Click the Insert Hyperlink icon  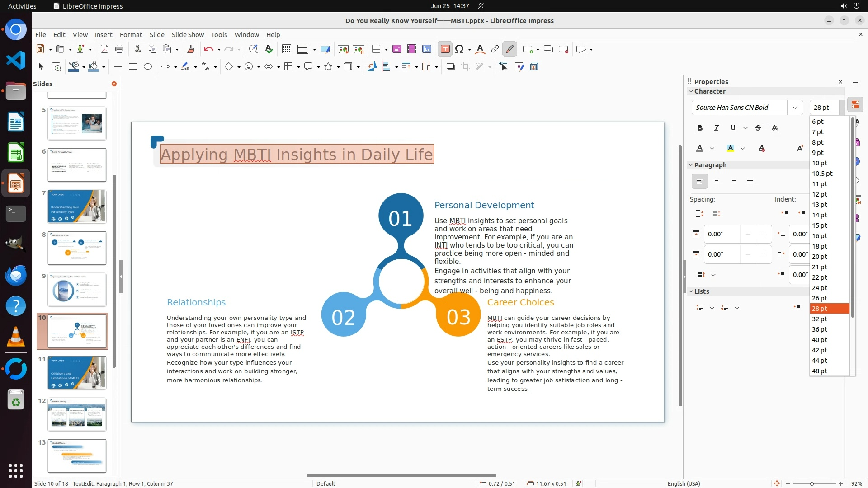[495, 49]
